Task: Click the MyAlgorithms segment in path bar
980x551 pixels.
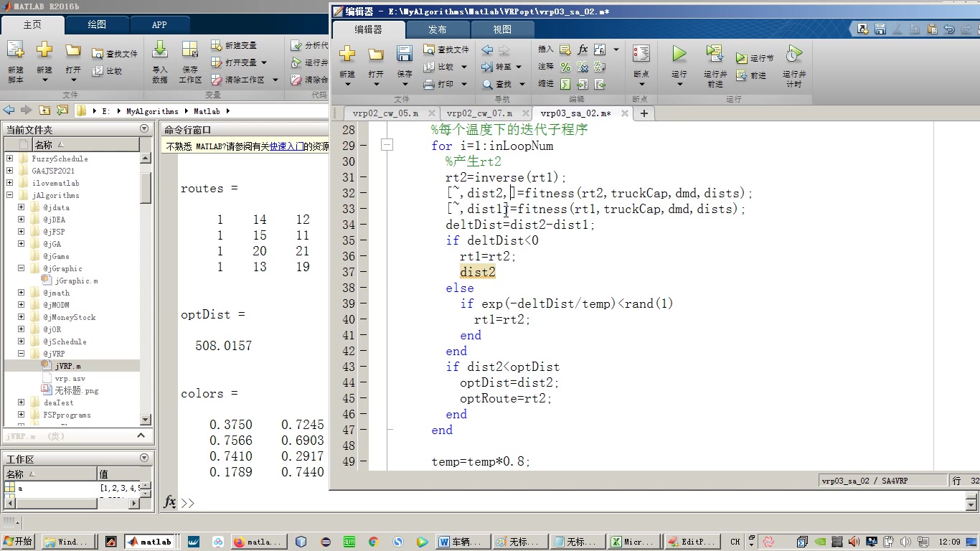Action: coord(152,111)
